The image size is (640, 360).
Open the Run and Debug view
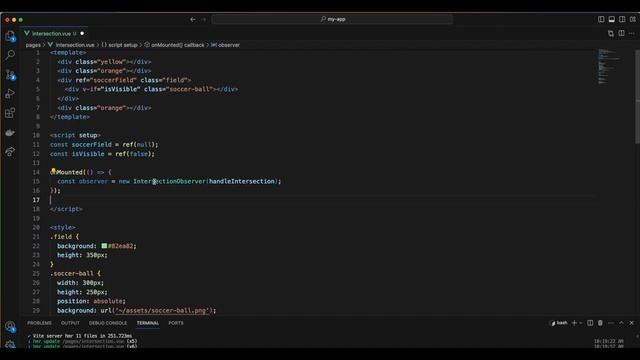(x=10, y=94)
